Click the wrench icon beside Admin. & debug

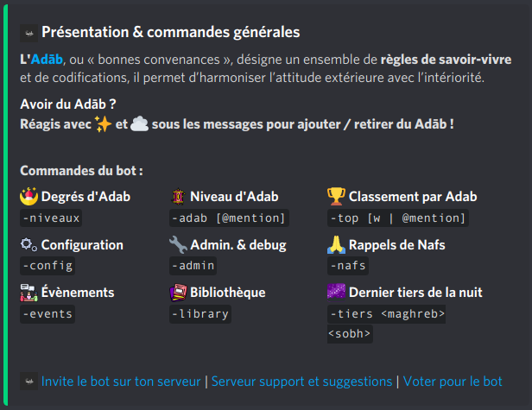click(179, 245)
